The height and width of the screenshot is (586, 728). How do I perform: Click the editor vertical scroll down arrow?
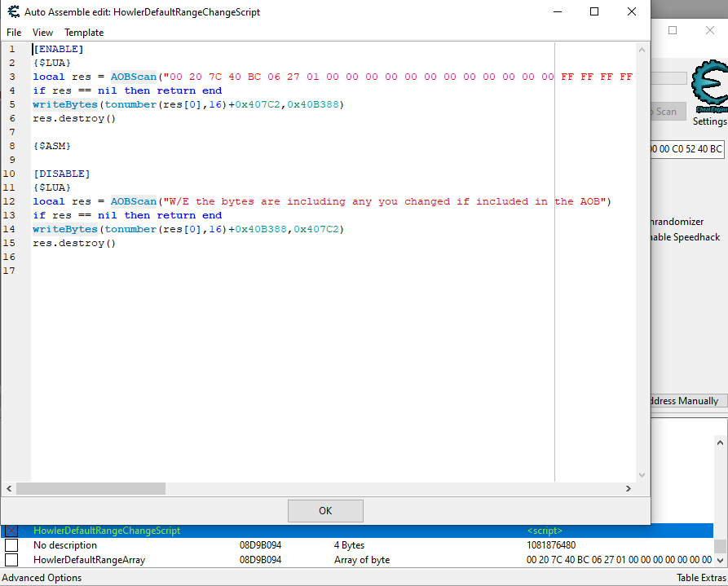[x=642, y=474]
